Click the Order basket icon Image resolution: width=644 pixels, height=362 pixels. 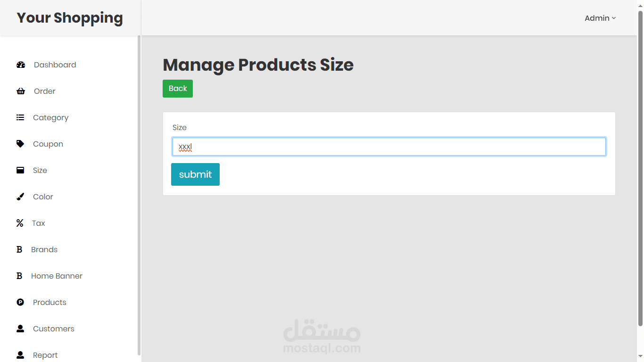(x=21, y=91)
